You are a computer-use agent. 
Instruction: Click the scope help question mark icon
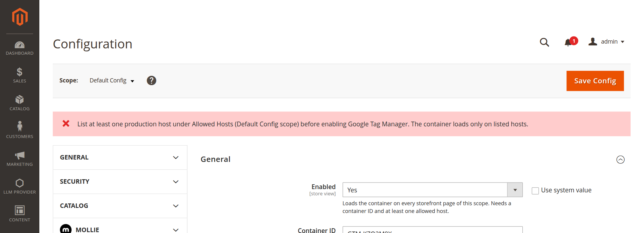tap(151, 80)
